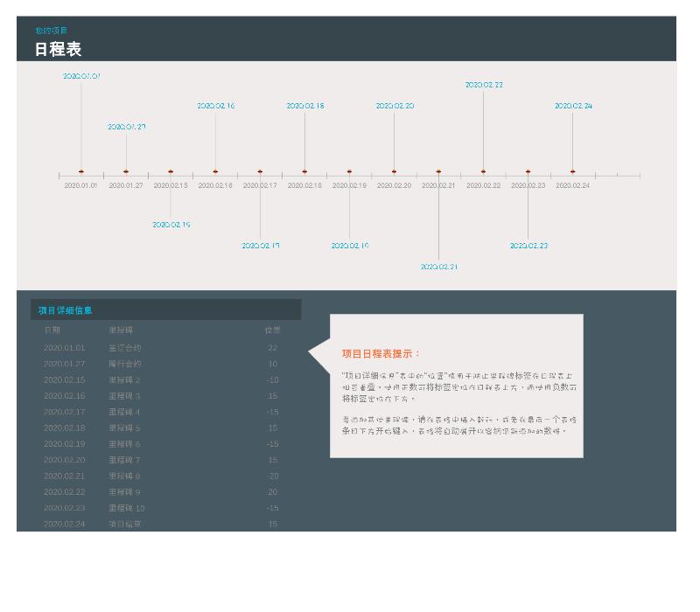The height and width of the screenshot is (612, 700).
Task: Click the orange 项目日程表提示 heading
Action: pyautogui.click(x=381, y=354)
